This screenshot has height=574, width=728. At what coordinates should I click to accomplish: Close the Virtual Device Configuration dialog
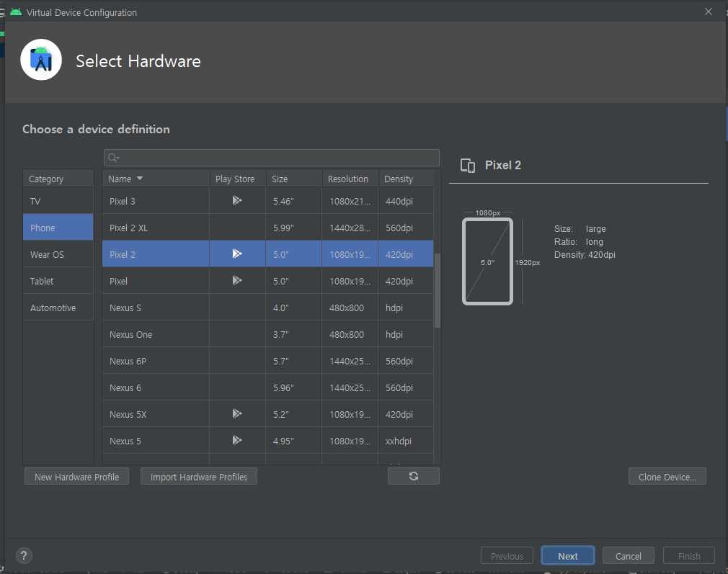(x=709, y=12)
